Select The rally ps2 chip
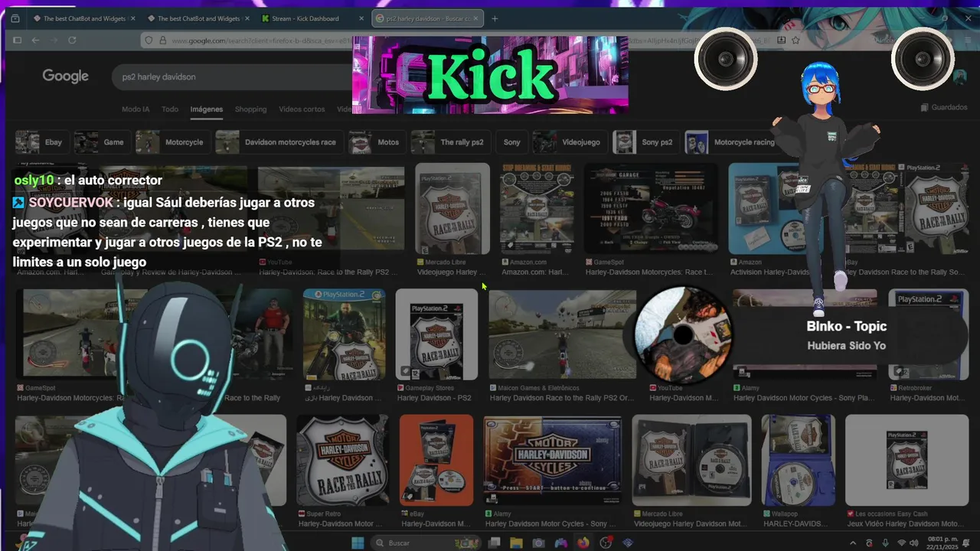This screenshot has height=551, width=980. coord(450,142)
